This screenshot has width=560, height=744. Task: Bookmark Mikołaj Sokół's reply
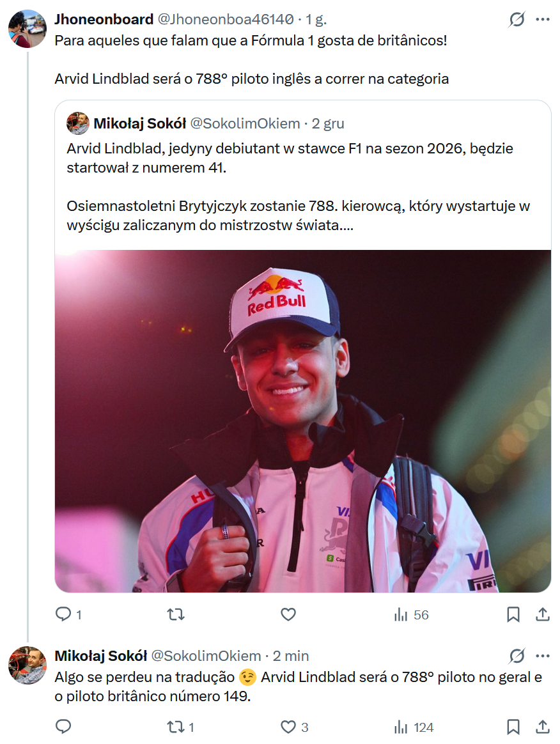click(513, 727)
